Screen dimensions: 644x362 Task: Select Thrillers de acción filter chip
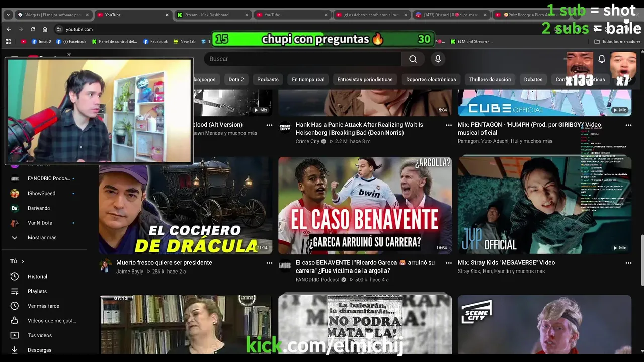point(490,79)
